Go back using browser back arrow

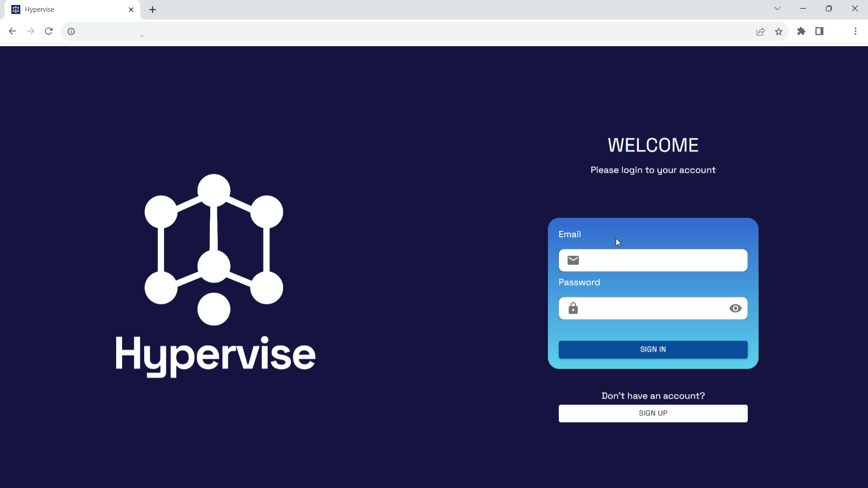(12, 31)
